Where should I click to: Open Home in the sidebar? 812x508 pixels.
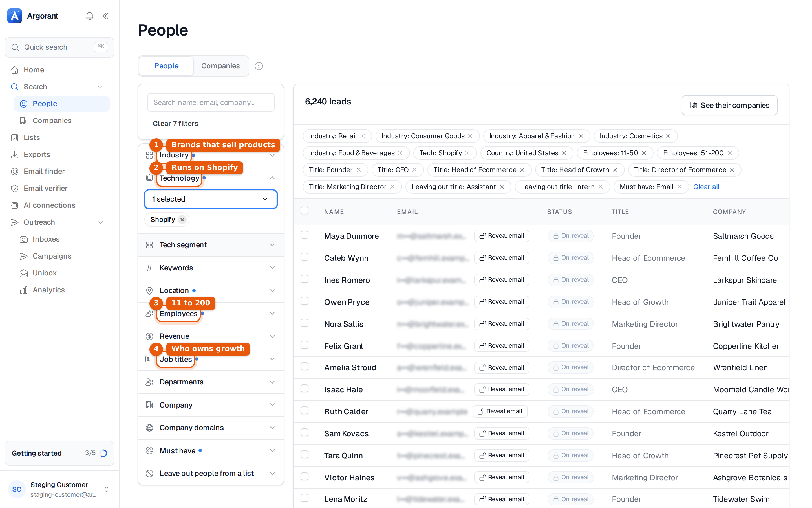[x=59, y=70]
